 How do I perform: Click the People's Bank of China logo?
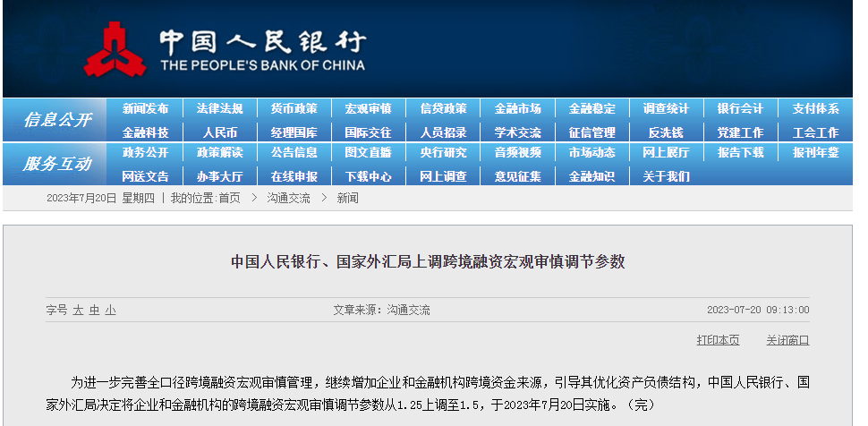tap(115, 49)
